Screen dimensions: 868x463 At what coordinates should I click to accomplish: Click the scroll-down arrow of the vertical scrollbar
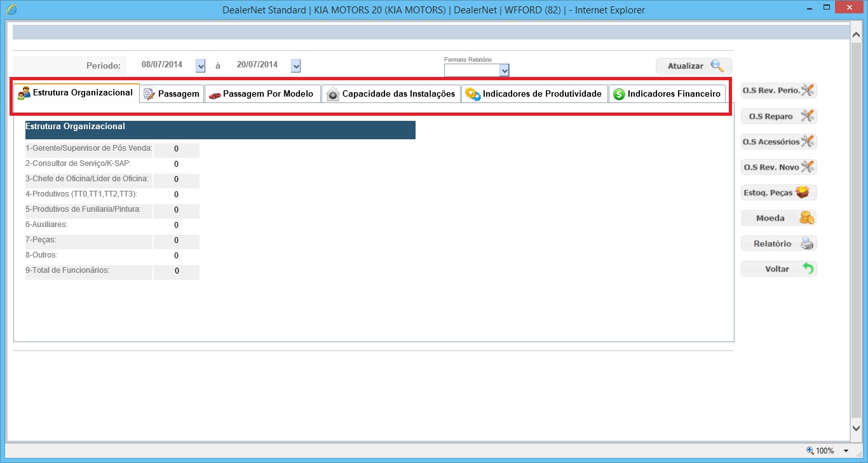pyautogui.click(x=856, y=429)
